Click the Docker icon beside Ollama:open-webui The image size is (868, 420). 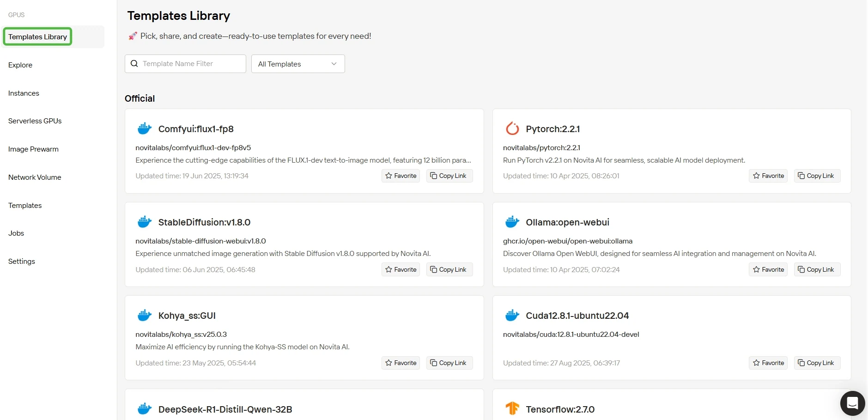[512, 222]
